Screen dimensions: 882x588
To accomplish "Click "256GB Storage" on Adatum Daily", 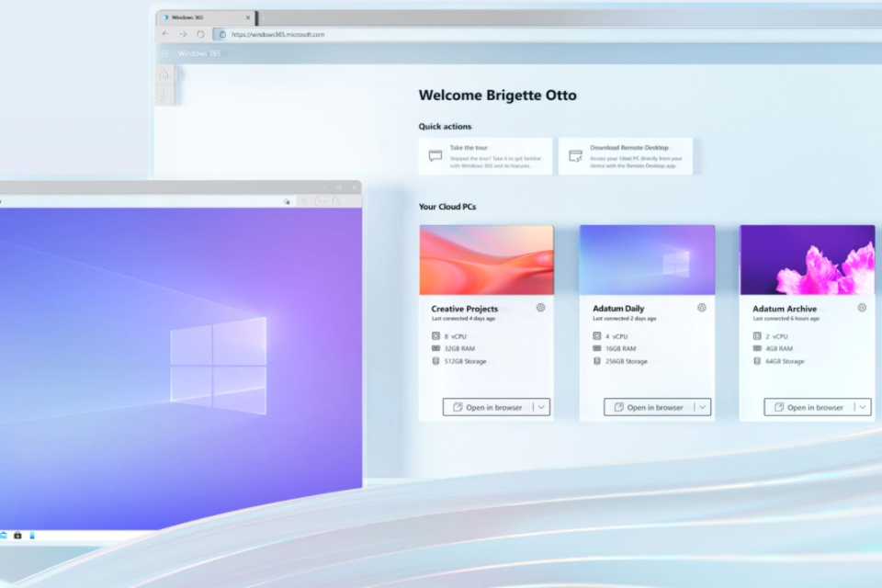I will tap(626, 361).
